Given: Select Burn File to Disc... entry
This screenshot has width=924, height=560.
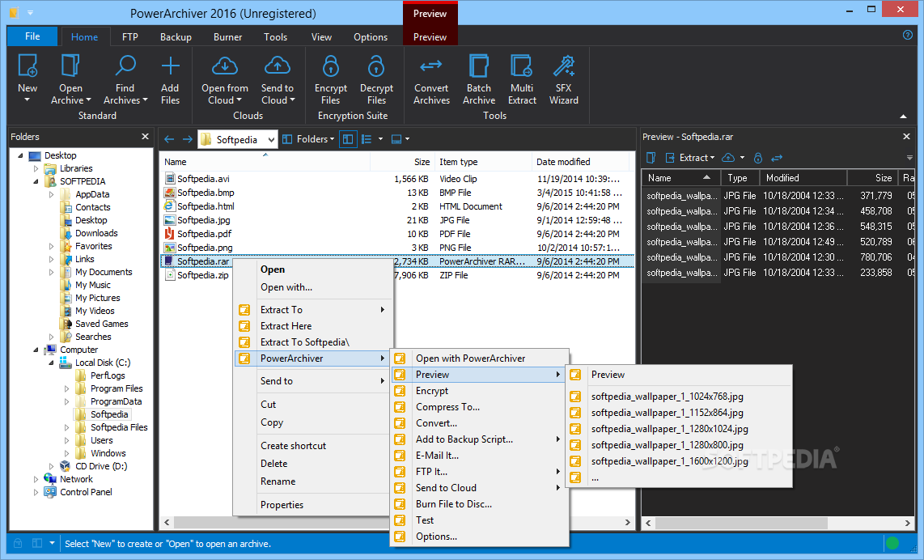Looking at the screenshot, I should (x=480, y=504).
